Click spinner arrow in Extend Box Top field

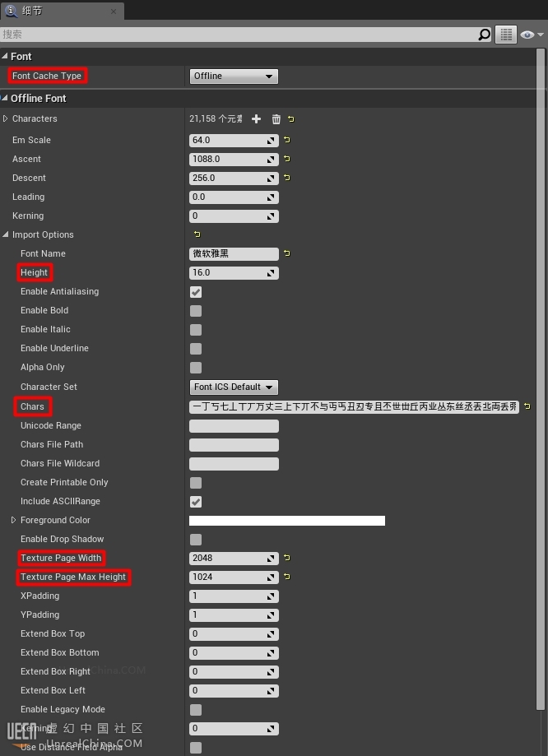click(271, 634)
